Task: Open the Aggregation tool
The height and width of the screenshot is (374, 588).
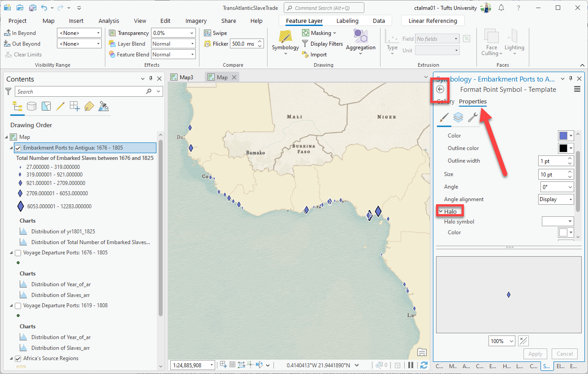Action: [x=360, y=40]
